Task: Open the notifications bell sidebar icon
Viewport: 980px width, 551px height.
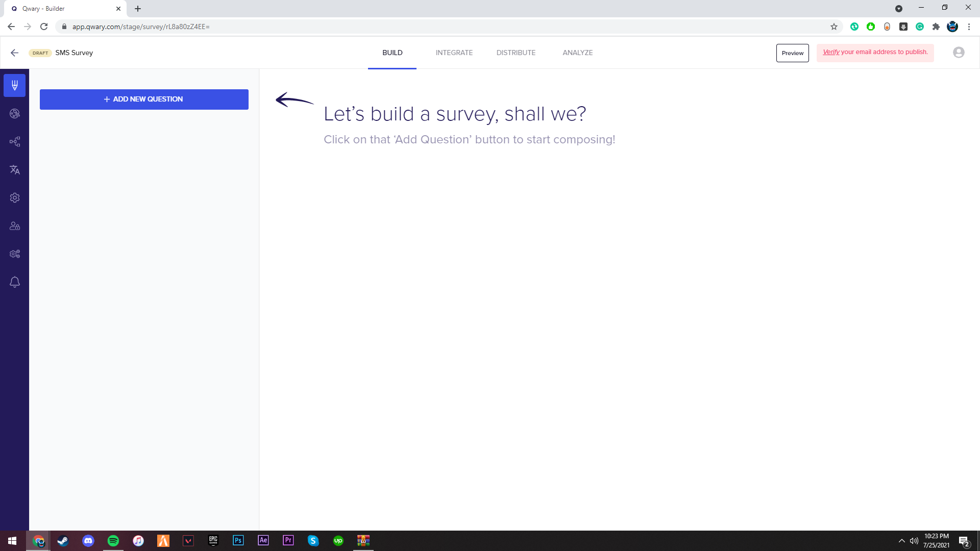Action: click(14, 282)
